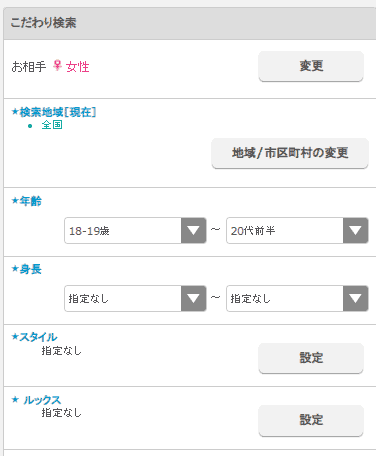Viewport: 376px width, 456px height.
Task: Select the 女性 gender text
Action: [x=78, y=67]
